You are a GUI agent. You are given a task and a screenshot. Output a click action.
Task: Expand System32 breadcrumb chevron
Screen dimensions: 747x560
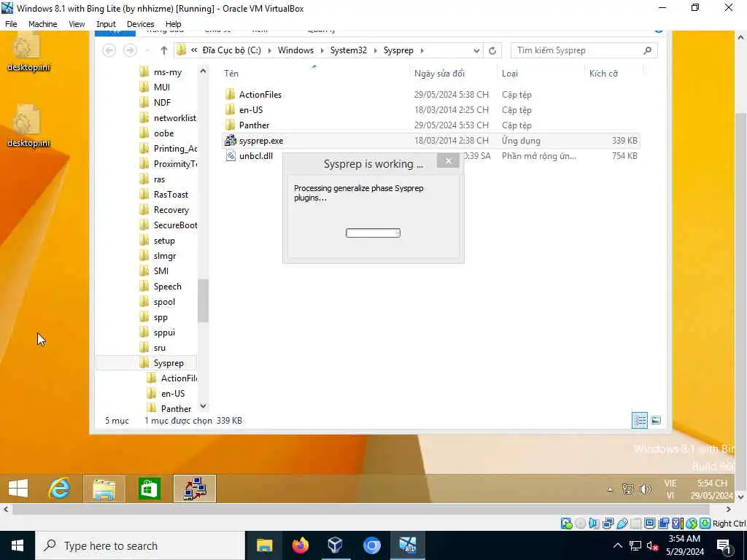[375, 50]
